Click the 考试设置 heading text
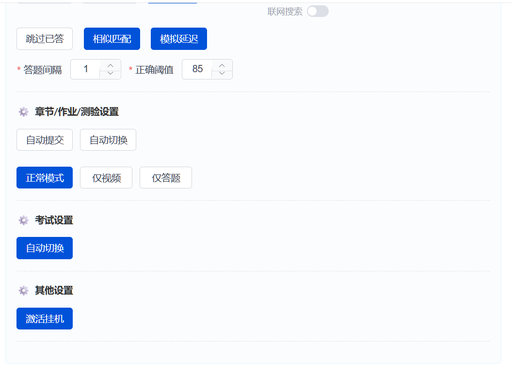The image size is (512, 375). click(x=54, y=220)
